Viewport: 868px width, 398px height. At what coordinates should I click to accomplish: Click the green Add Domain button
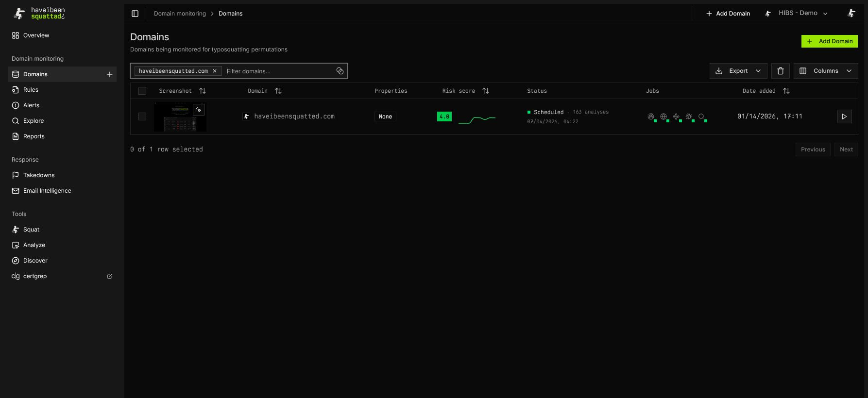[x=829, y=41]
